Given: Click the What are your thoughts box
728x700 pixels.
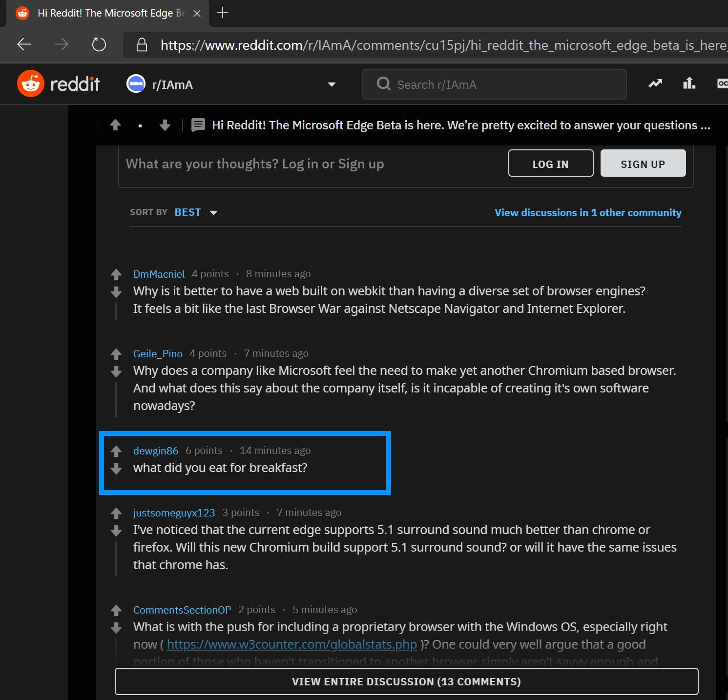Looking at the screenshot, I should coord(255,164).
